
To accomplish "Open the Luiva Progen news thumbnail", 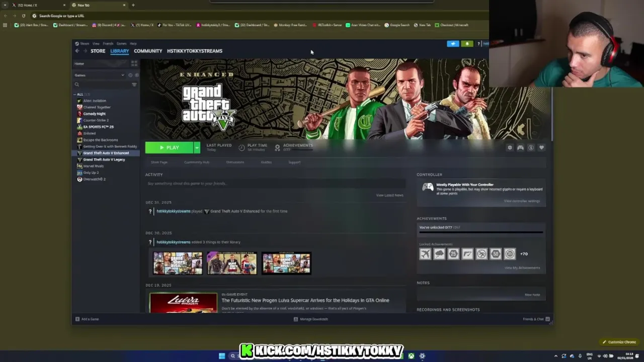I will 183,303.
